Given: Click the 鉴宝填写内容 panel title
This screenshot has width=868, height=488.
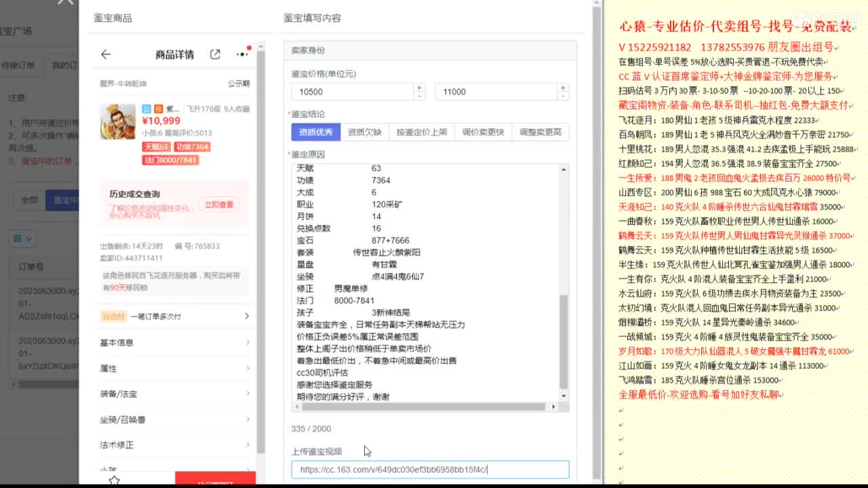Looking at the screenshot, I should (x=313, y=18).
